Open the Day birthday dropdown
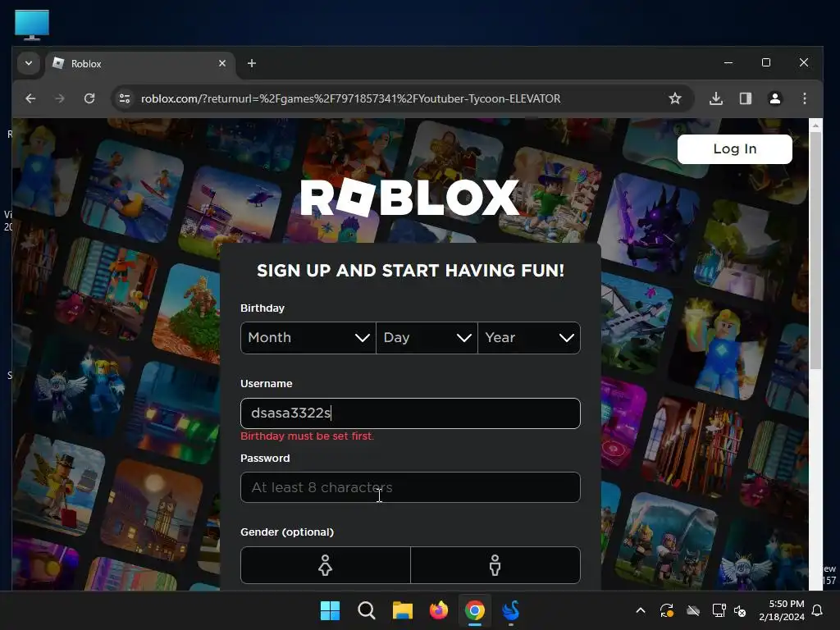This screenshot has height=630, width=840. point(427,337)
